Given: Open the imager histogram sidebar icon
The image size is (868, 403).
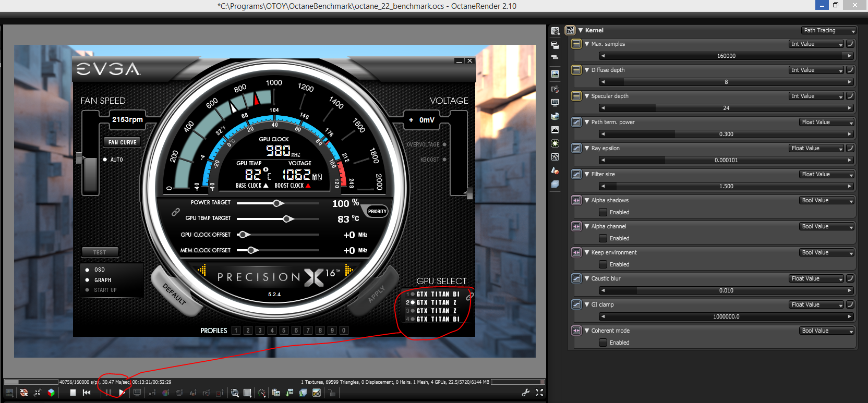Looking at the screenshot, I should click(x=555, y=130).
